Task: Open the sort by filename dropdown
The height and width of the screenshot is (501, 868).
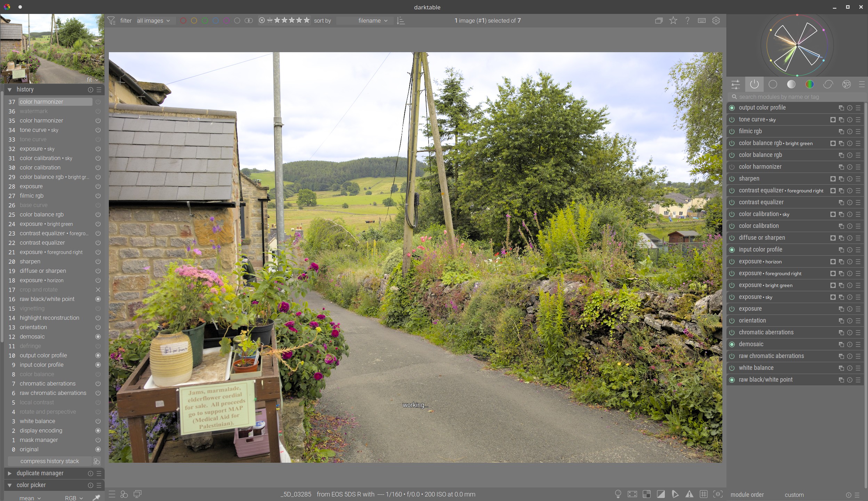Action: point(372,21)
